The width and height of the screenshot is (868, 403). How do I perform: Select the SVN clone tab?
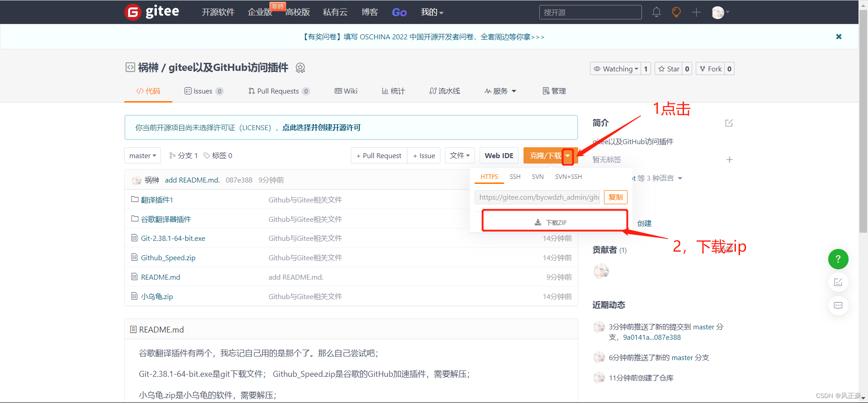538,177
